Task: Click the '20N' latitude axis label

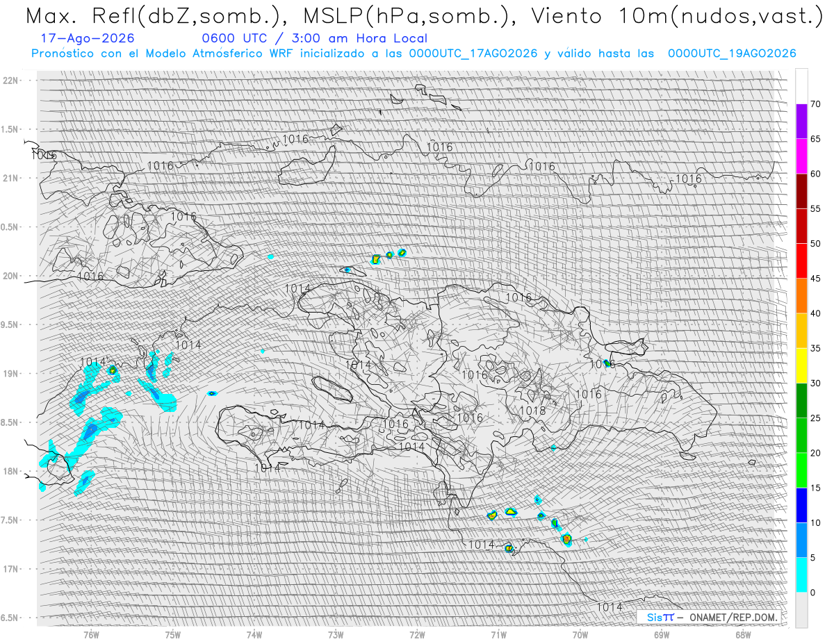Action: [11, 276]
